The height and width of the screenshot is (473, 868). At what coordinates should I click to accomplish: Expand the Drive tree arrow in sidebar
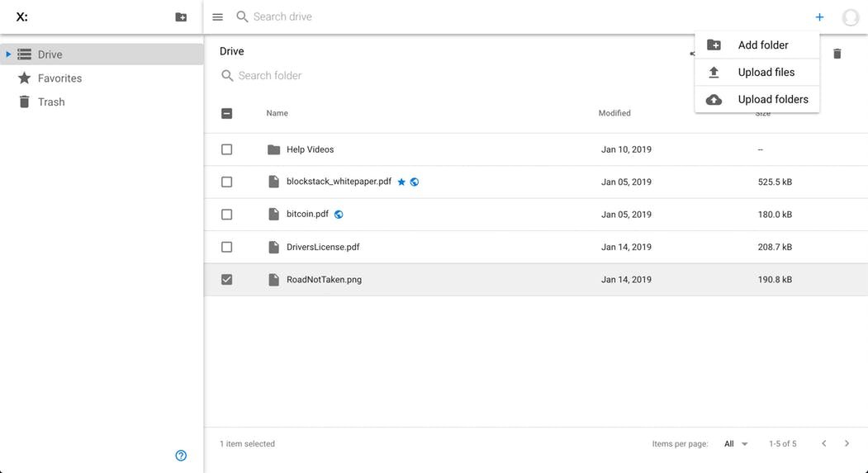[x=8, y=54]
